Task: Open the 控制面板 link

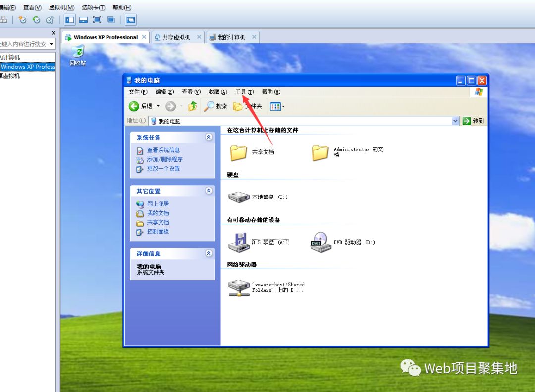Action: click(158, 232)
